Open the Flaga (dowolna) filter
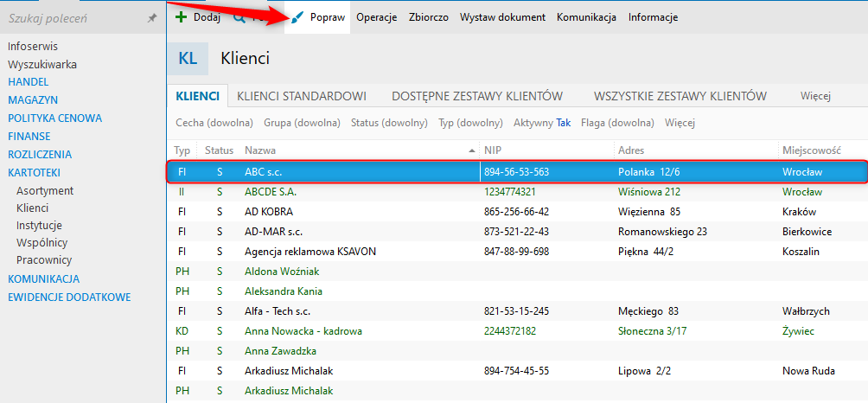This screenshot has height=403, width=868. (618, 123)
